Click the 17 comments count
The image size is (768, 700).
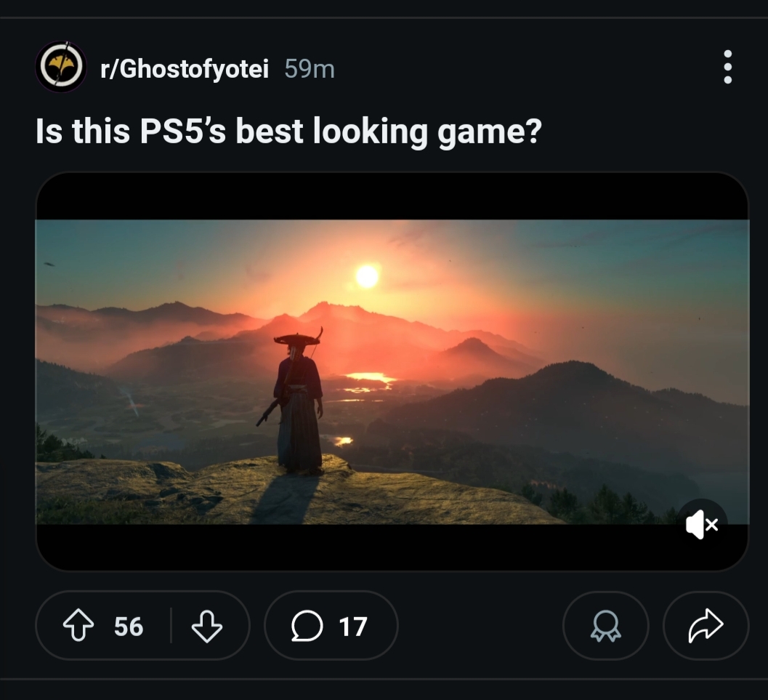353,627
